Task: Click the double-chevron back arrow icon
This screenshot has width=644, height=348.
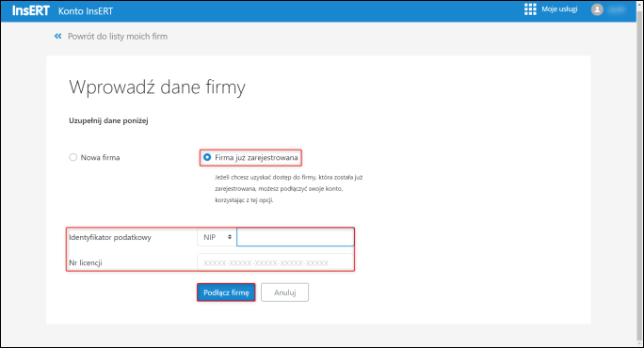Action: click(x=58, y=36)
